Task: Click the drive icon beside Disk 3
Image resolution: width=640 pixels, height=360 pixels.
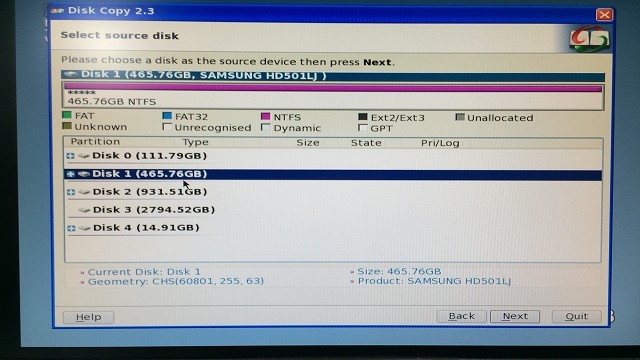Action: (84, 210)
